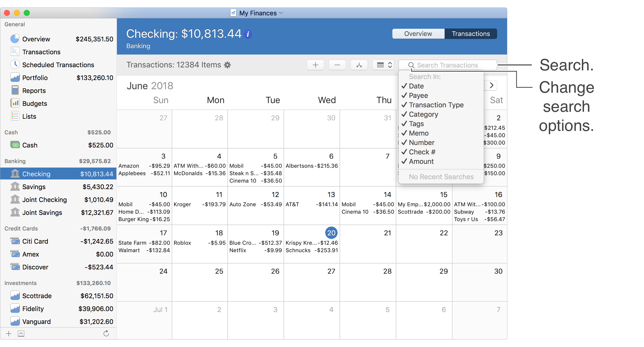Expand the My Finances title dropdown
This screenshot has height=347, width=644.
pyautogui.click(x=281, y=13)
